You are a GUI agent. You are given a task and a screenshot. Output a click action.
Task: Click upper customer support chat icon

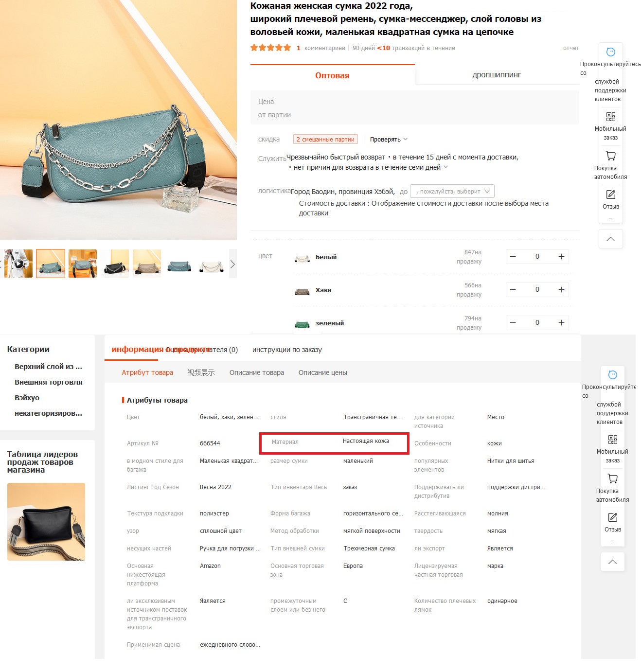point(611,52)
